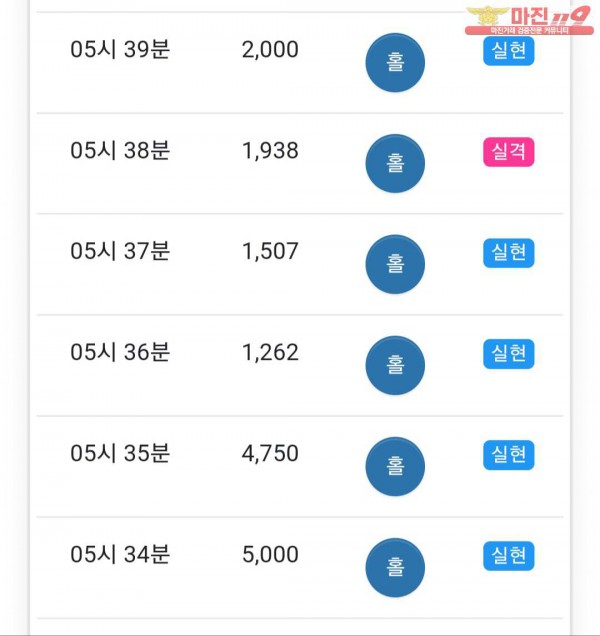Select the pink 실격 badge at 05시 38분
Screen dimensions: 600x636
[x=508, y=152]
